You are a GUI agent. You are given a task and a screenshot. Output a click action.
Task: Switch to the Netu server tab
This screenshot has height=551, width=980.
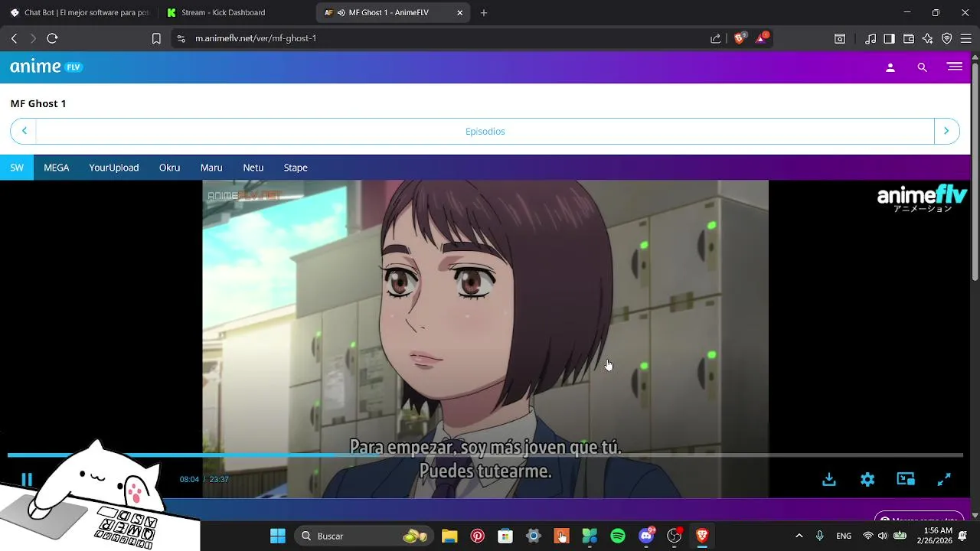(x=253, y=168)
